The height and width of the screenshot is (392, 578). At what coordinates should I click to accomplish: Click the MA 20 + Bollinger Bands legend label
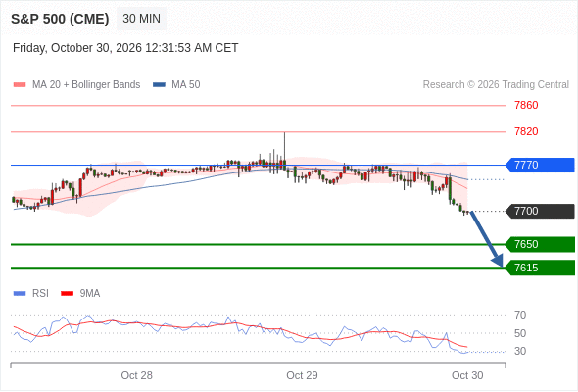pos(86,85)
